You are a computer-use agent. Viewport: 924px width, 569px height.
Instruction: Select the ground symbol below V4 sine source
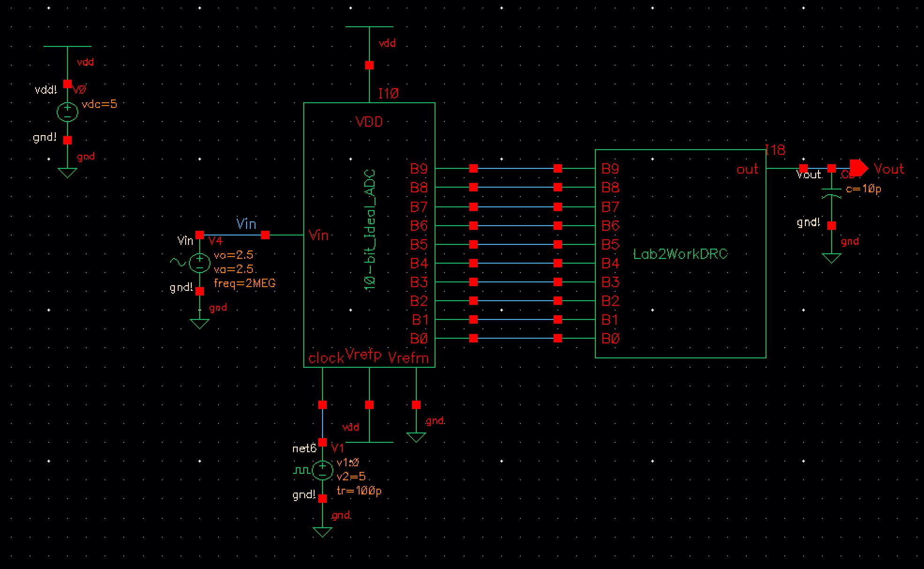click(x=199, y=324)
